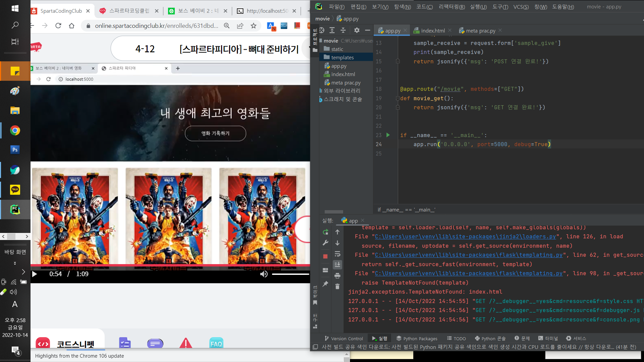Open Windows search on taskbar
Screen dimensions: 644x362
[x=15, y=25]
